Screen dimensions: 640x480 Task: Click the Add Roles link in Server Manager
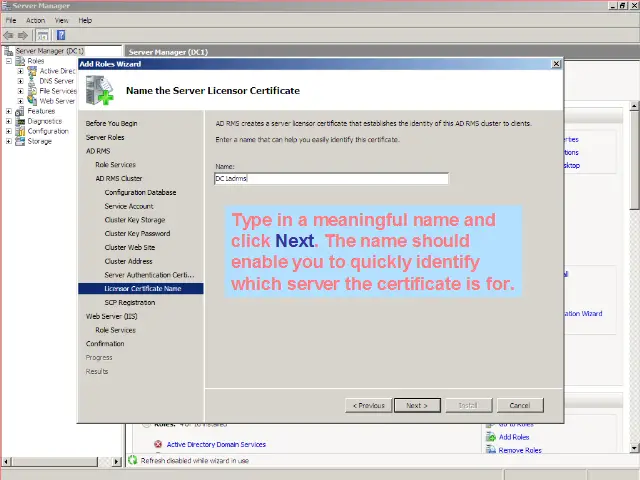(514, 437)
